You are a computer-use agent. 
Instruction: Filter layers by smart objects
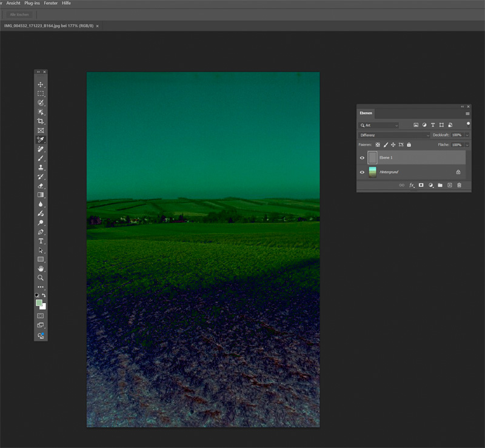pos(450,125)
